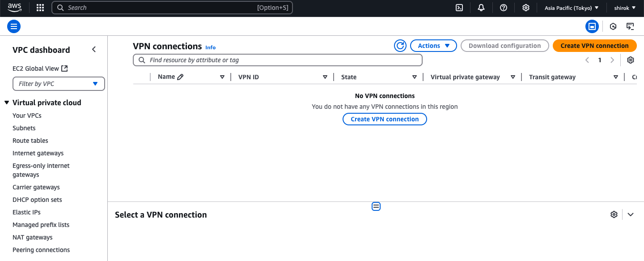Open the shirok account menu
This screenshot has width=644, height=261.
tap(625, 8)
